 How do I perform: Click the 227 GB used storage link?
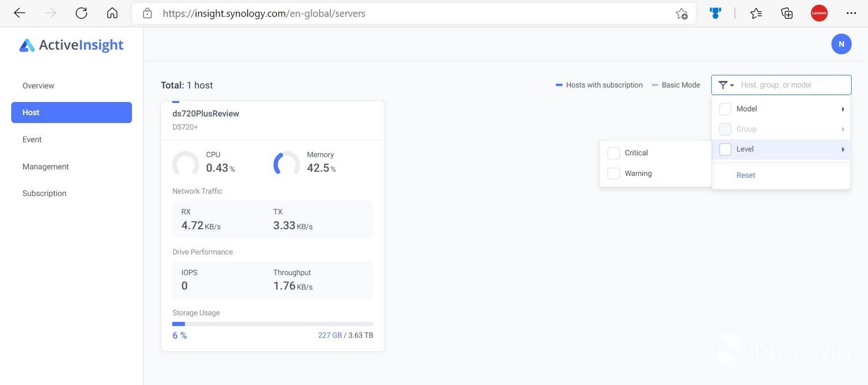click(330, 335)
